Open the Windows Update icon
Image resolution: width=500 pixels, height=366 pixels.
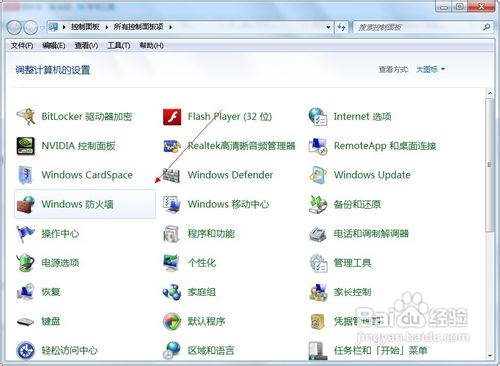[318, 175]
